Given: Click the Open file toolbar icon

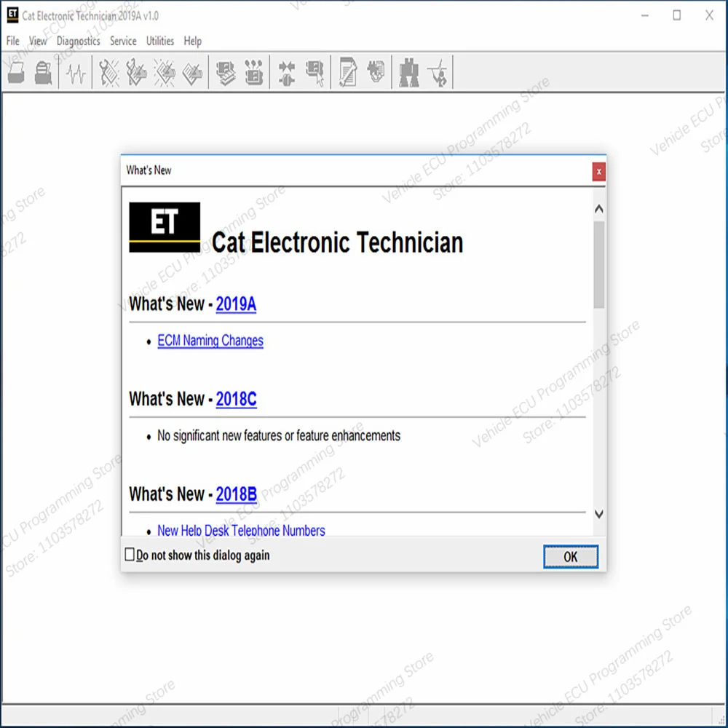Looking at the screenshot, I should [x=16, y=73].
